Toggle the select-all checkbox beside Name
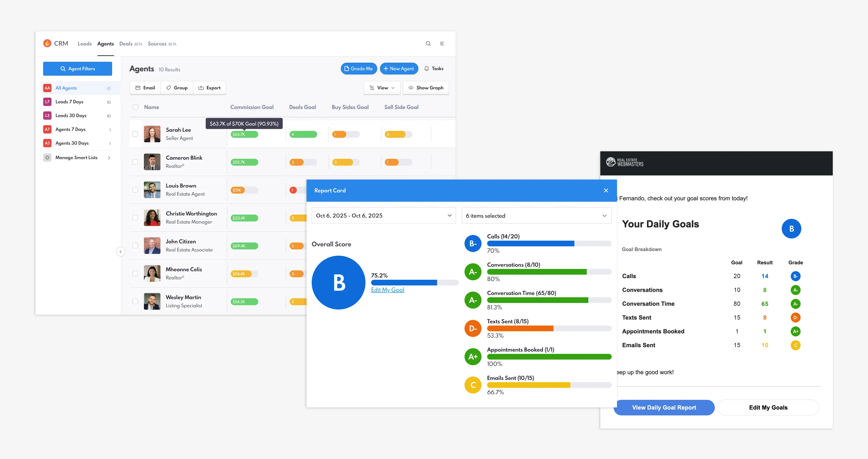 pyautogui.click(x=135, y=107)
